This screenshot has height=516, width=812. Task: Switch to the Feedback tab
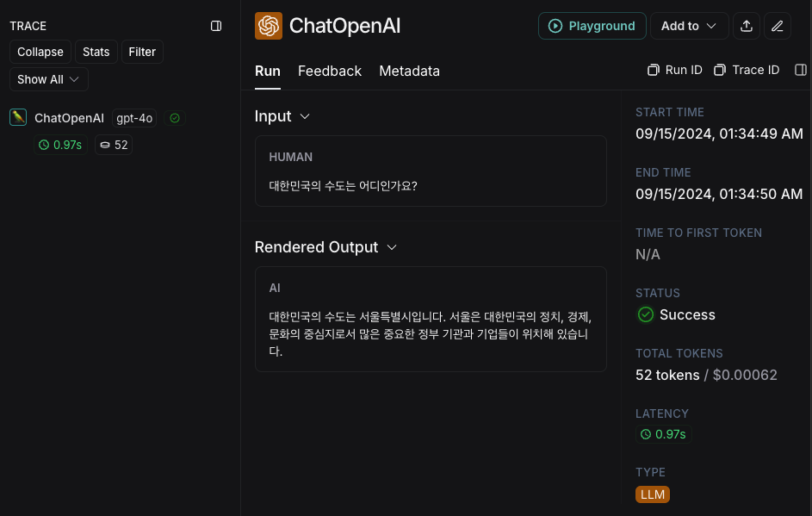pos(329,71)
